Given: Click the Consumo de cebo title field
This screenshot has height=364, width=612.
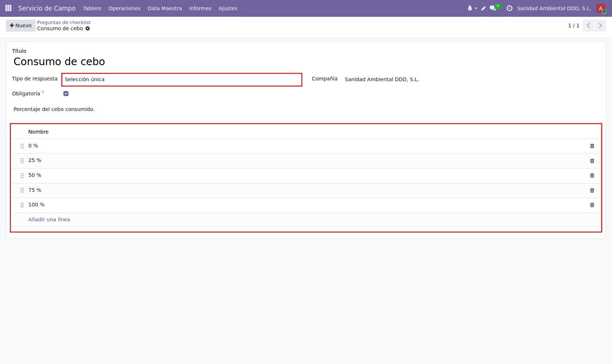Looking at the screenshot, I should coord(59,62).
